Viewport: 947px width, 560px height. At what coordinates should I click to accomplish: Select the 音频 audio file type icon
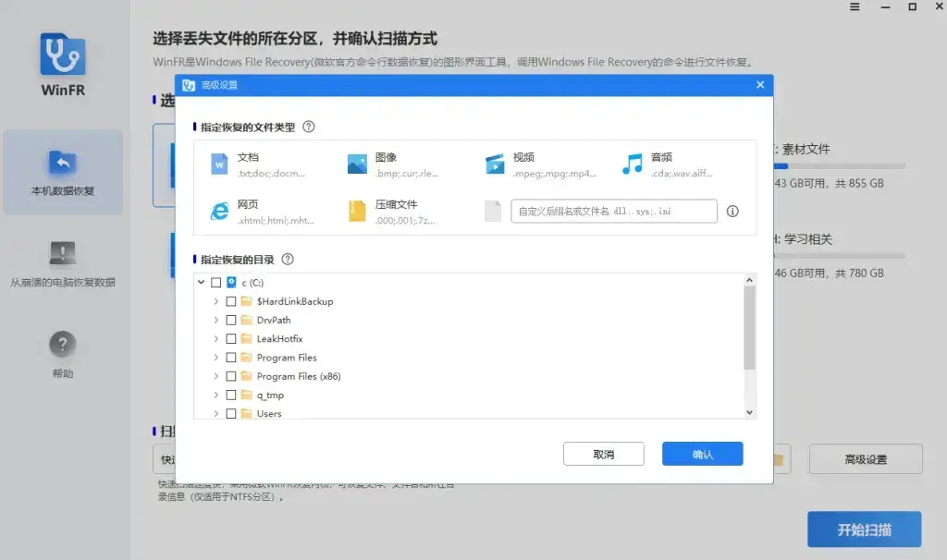tap(633, 162)
